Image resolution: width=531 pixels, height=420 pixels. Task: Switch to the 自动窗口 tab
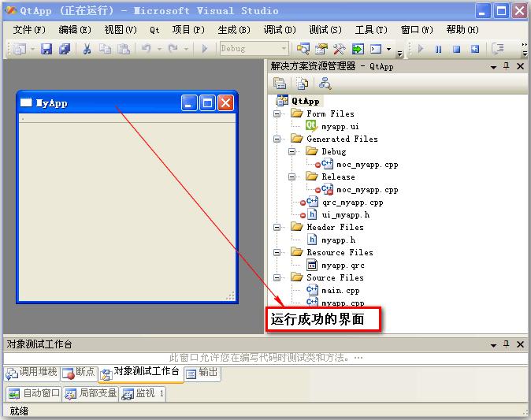(34, 393)
